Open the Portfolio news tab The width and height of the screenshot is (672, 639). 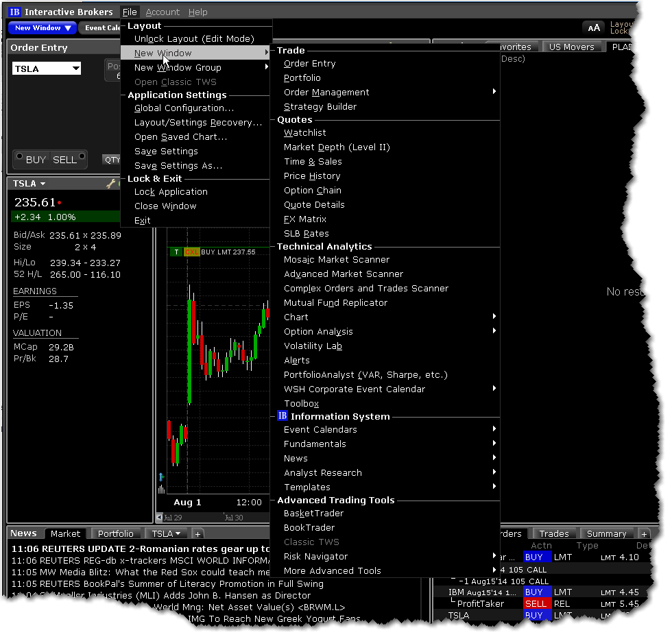[115, 533]
